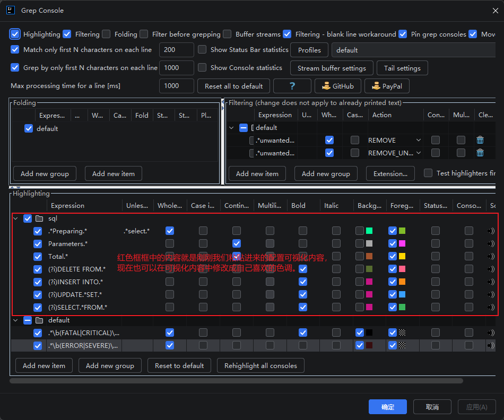Enable Test highlighters first checkbox

tap(428, 173)
